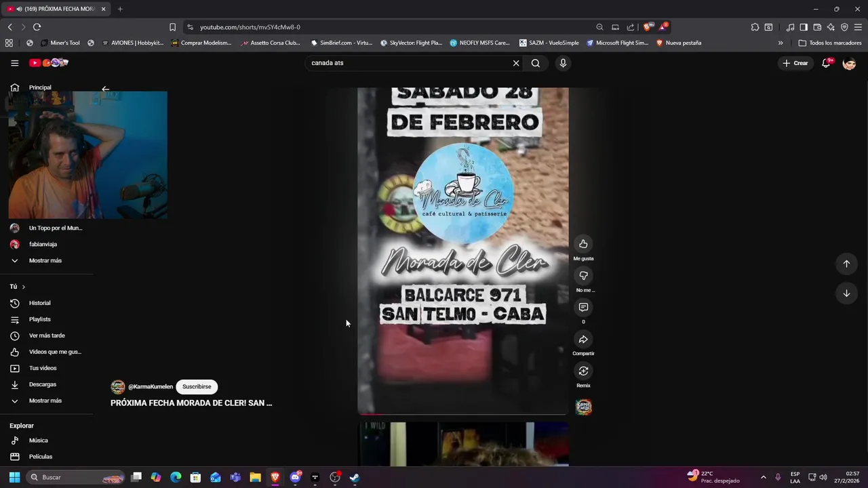Viewport: 868px width, 488px height.
Task: Go to the previous short
Action: [x=846, y=264]
